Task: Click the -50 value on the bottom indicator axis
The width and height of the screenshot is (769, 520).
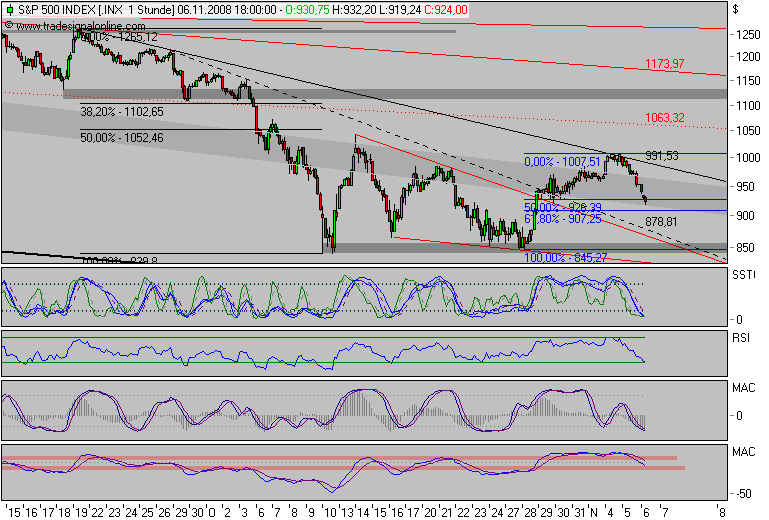Action: 743,494
